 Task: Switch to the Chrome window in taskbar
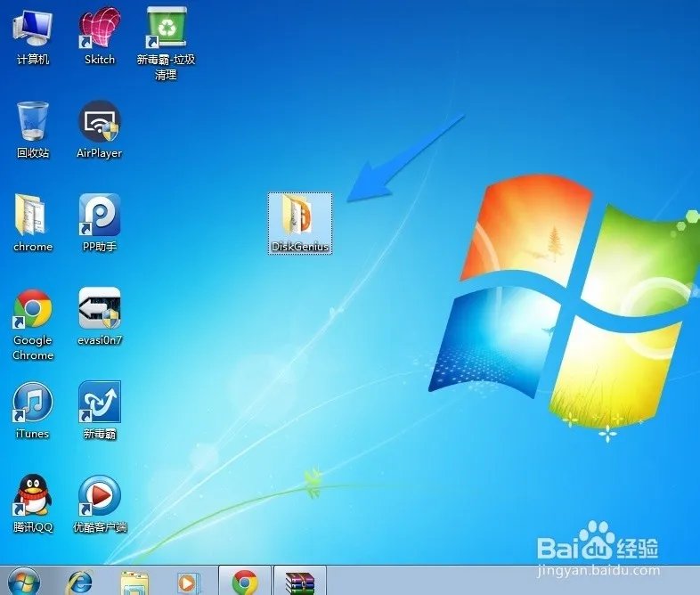(x=245, y=582)
